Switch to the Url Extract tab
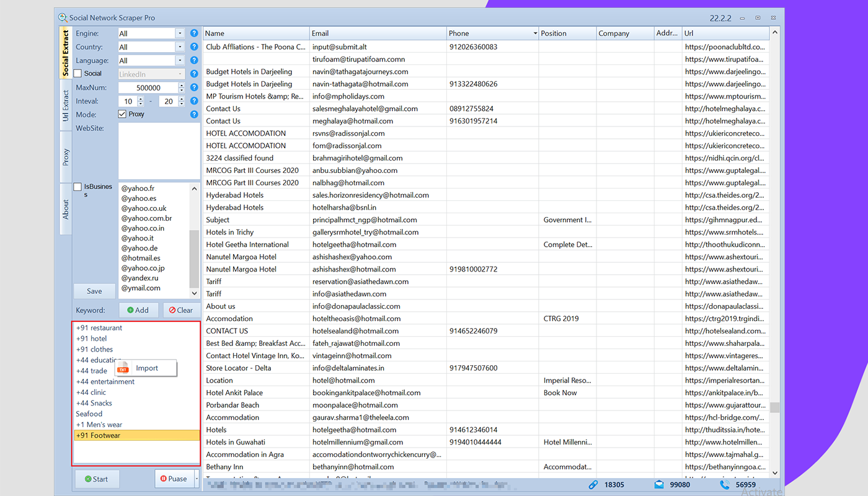Screen dimensions: 868x496 pos(66,105)
